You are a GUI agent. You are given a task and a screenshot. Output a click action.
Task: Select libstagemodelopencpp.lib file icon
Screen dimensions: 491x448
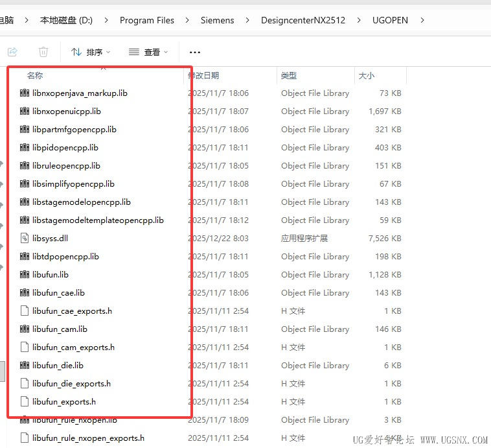[x=25, y=202]
